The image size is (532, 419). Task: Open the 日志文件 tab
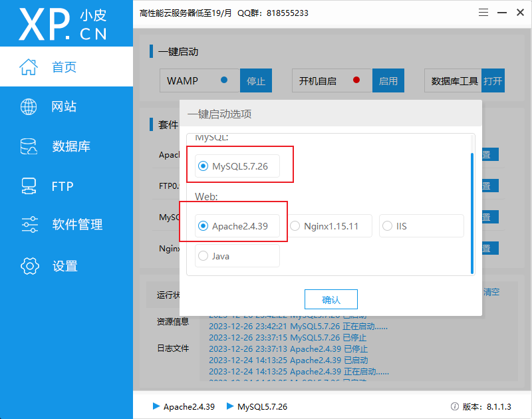(173, 348)
